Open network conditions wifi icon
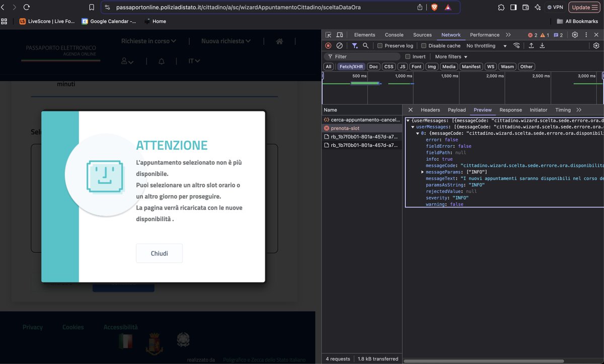 click(516, 46)
